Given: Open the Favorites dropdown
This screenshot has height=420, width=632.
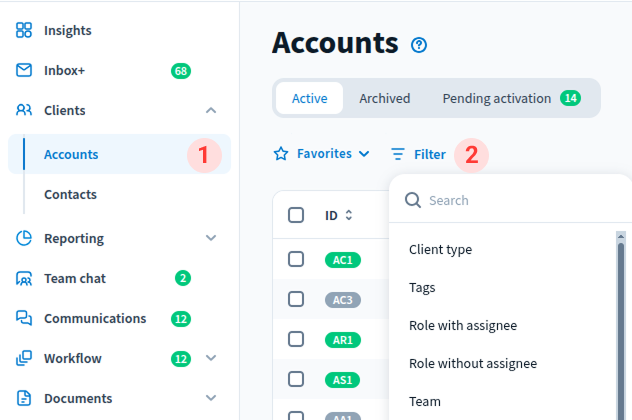Looking at the screenshot, I should coord(321,154).
